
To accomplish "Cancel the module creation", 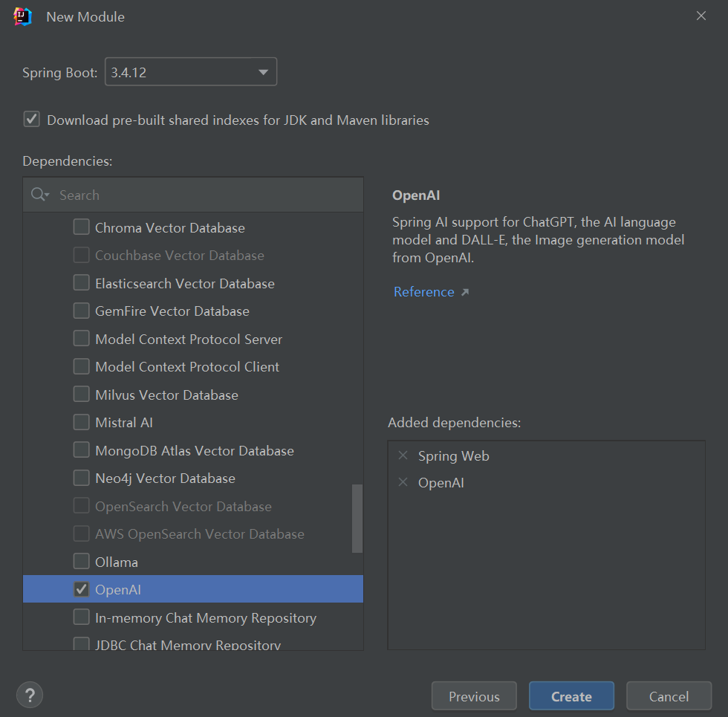I will (x=669, y=696).
